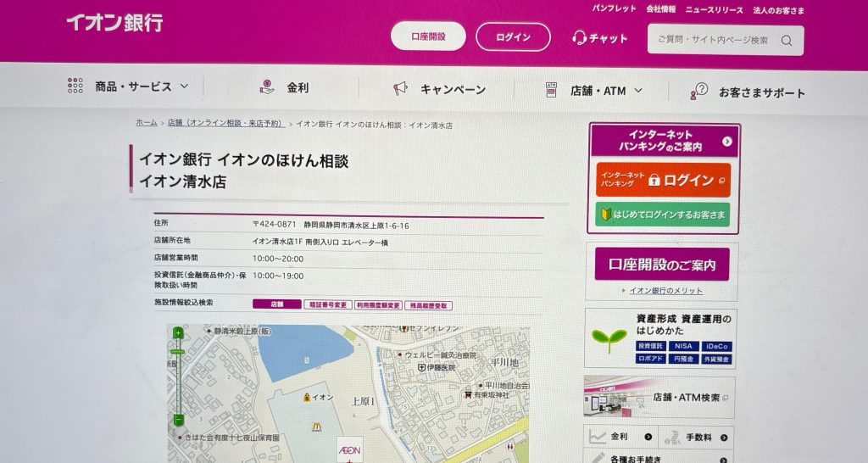The image size is (868, 463).
Task: Click the magnifier search icon
Action: click(787, 40)
